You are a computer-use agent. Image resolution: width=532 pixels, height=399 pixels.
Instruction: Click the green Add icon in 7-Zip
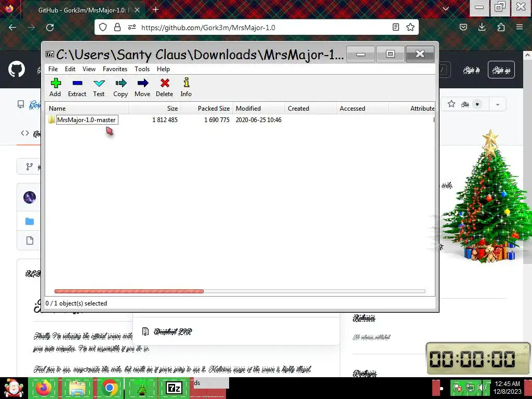(56, 83)
